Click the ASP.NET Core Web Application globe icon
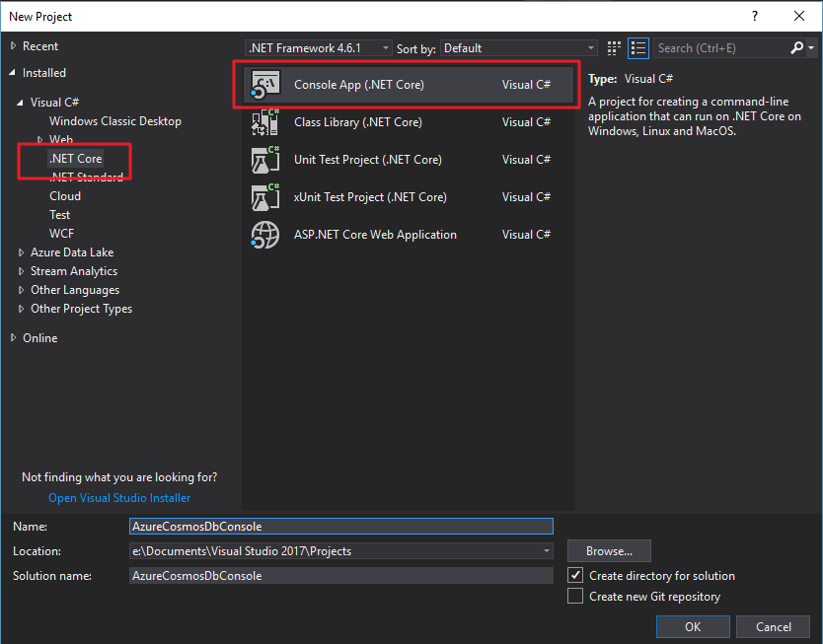 tap(265, 235)
